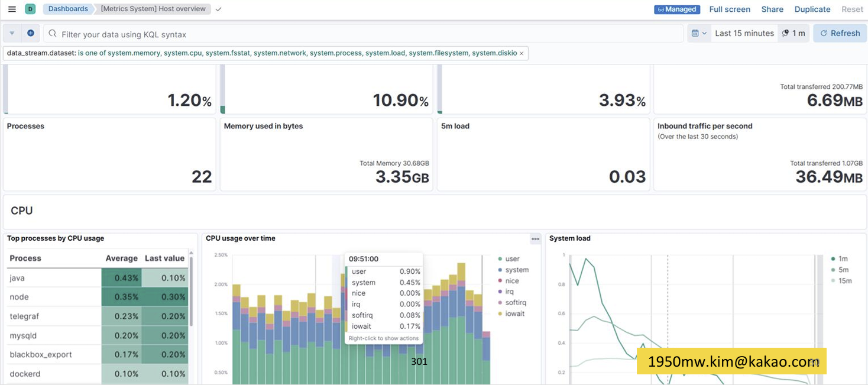Open the calendar quick date menu

tap(698, 34)
